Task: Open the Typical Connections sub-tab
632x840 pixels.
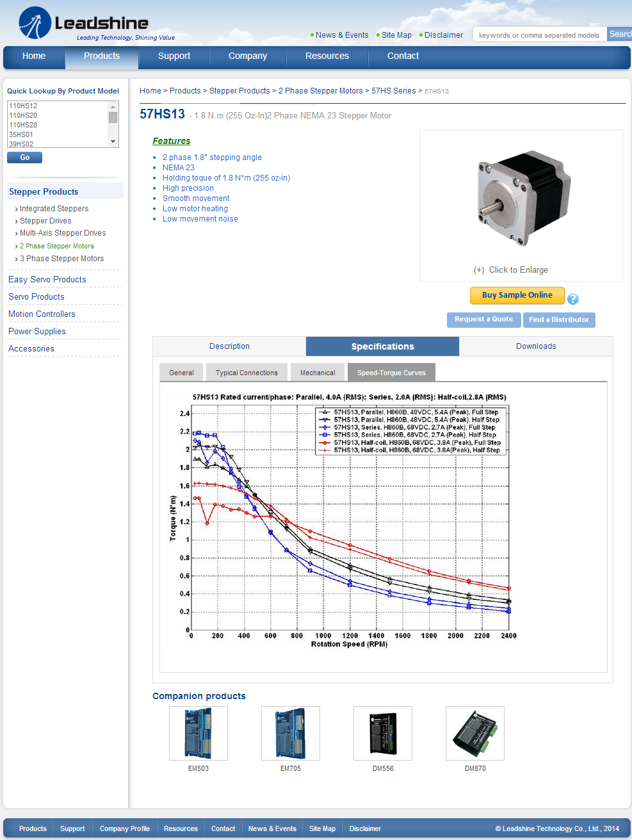Action: 247,373
